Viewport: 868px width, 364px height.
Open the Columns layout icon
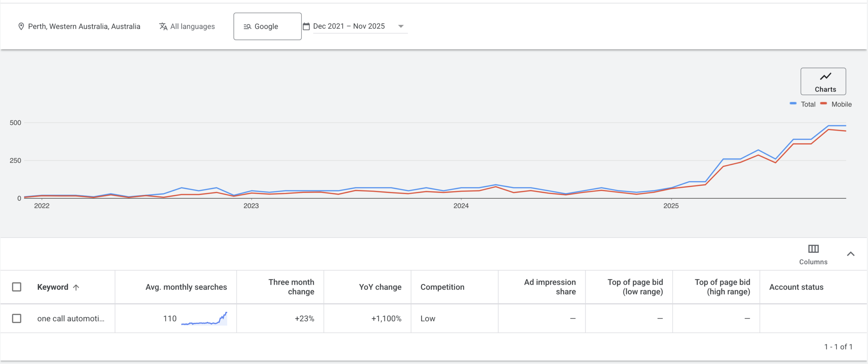pos(813,249)
